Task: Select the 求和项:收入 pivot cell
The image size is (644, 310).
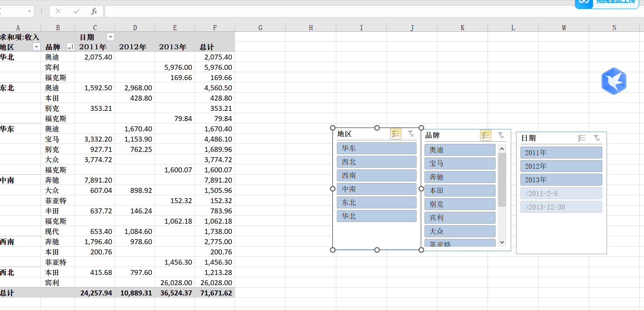Action: 20,37
